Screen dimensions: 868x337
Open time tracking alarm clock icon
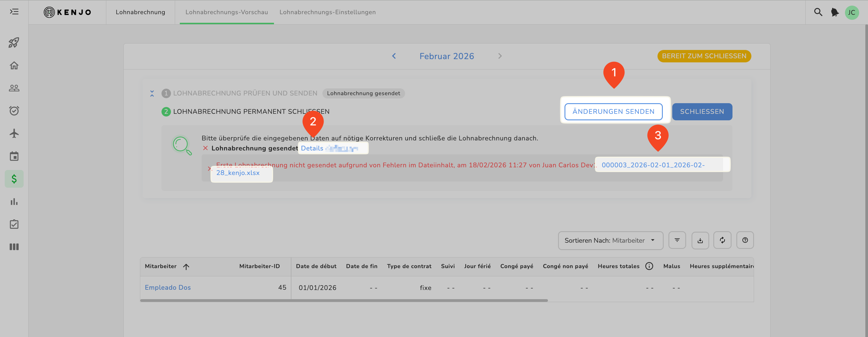click(x=14, y=111)
